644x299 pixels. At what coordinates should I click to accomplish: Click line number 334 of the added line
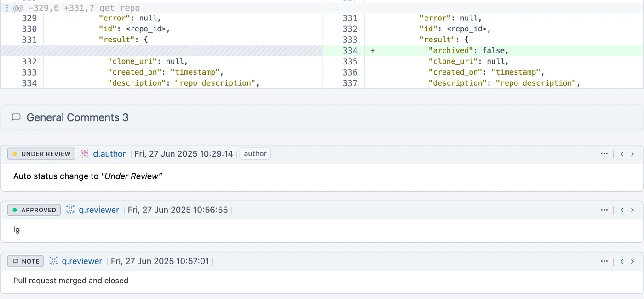point(350,51)
